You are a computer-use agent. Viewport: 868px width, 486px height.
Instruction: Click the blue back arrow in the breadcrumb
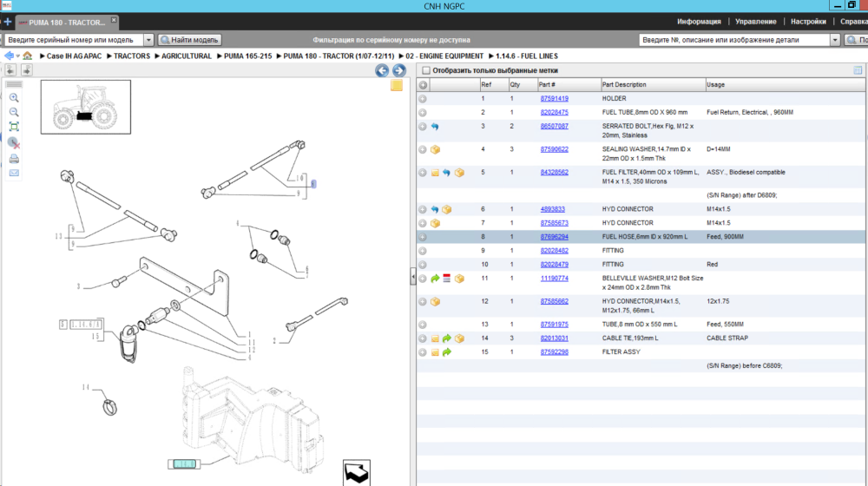tap(9, 56)
